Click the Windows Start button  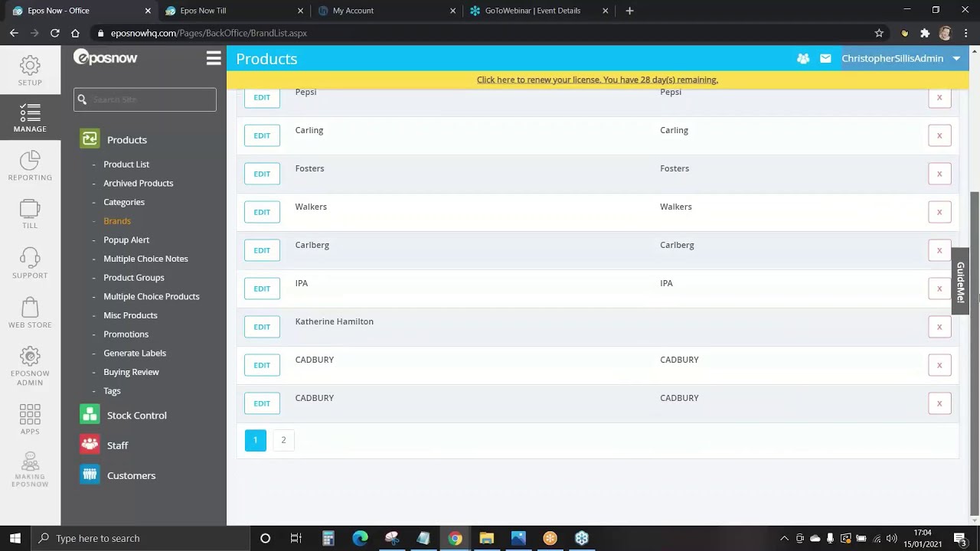[15, 538]
